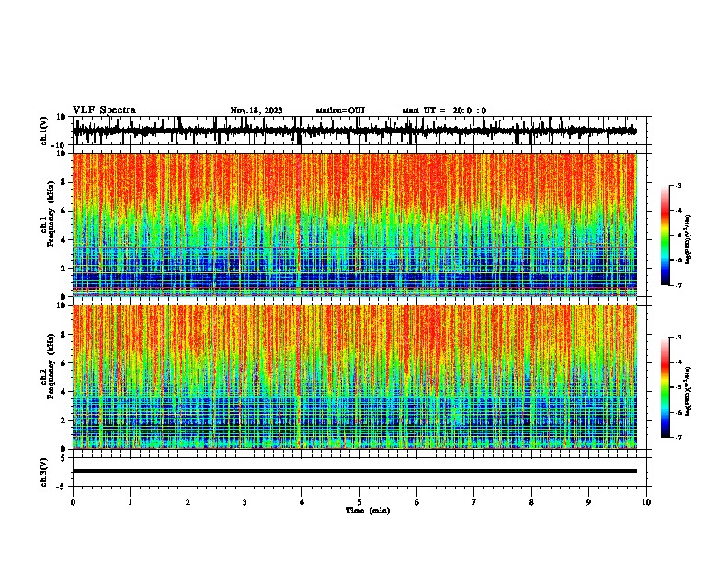This screenshot has height=563, width=728.
Task: Click time axis tick label "4"
Action: [302, 502]
